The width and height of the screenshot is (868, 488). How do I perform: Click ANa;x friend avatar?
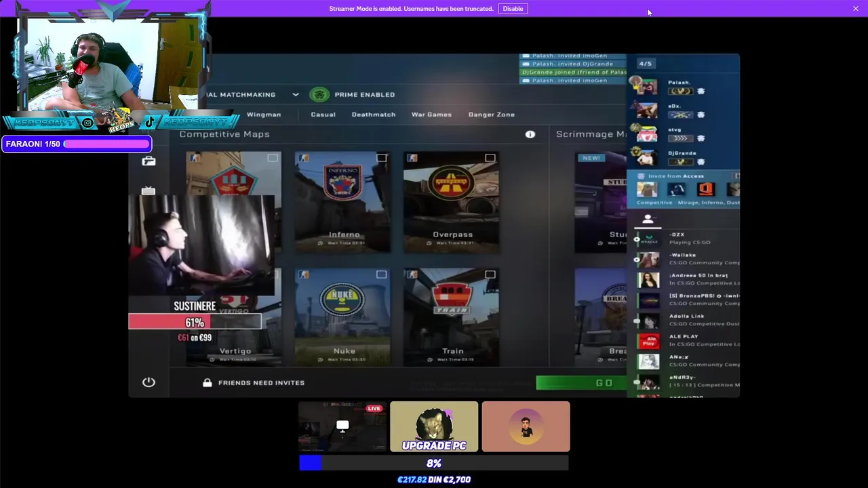[648, 361]
